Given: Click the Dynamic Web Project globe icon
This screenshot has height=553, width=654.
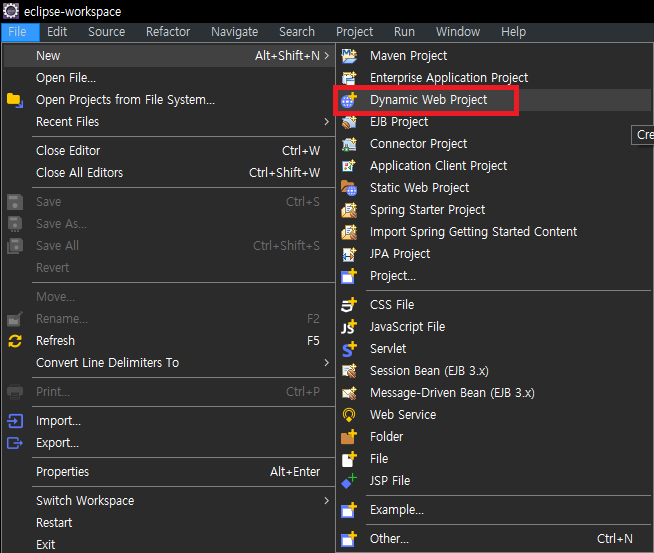Looking at the screenshot, I should (349, 100).
